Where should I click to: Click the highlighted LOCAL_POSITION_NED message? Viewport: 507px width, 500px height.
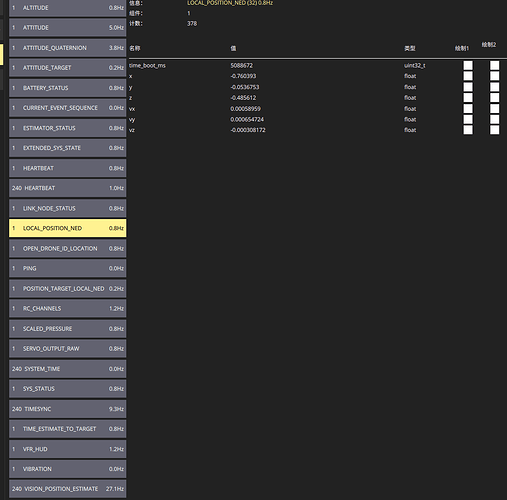(x=67, y=228)
